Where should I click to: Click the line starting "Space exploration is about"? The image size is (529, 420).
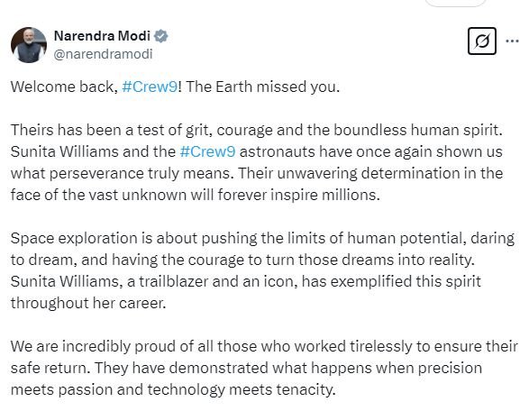pos(262,239)
